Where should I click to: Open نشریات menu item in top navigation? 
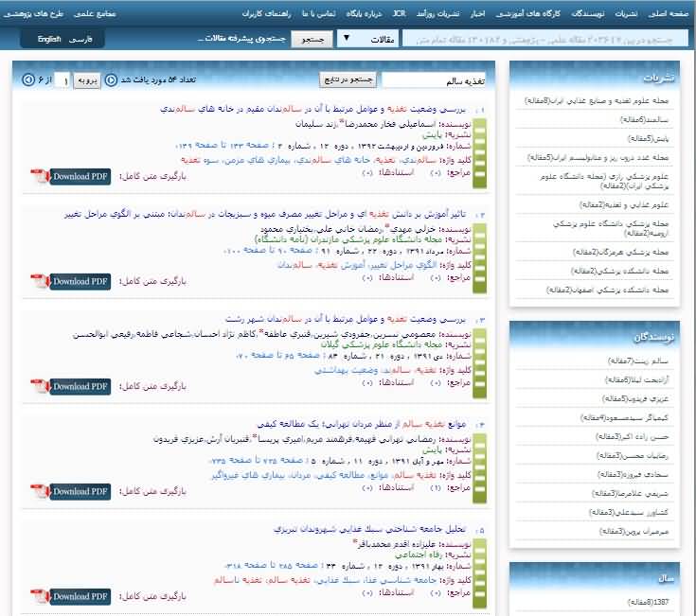click(x=626, y=14)
